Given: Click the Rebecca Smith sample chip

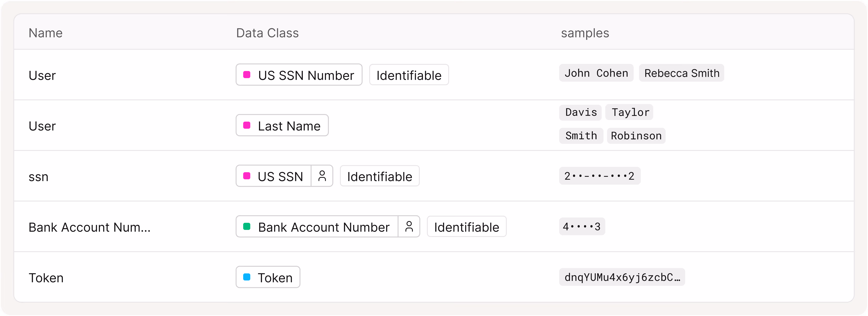Looking at the screenshot, I should 681,73.
